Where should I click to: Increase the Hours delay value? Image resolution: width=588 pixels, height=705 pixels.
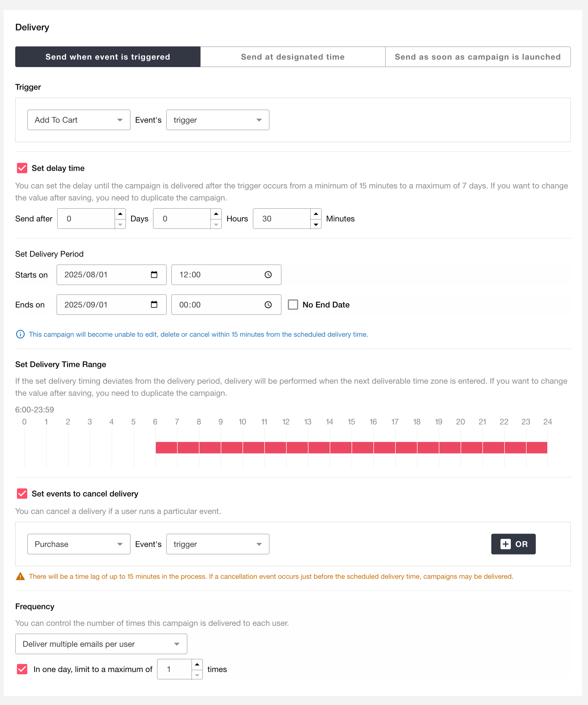pyautogui.click(x=216, y=214)
